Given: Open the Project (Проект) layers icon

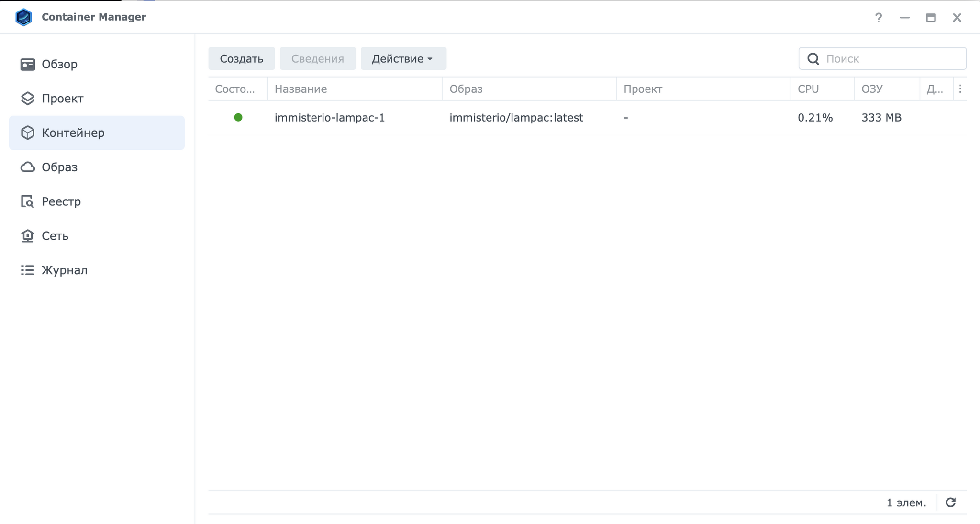Looking at the screenshot, I should pyautogui.click(x=28, y=99).
